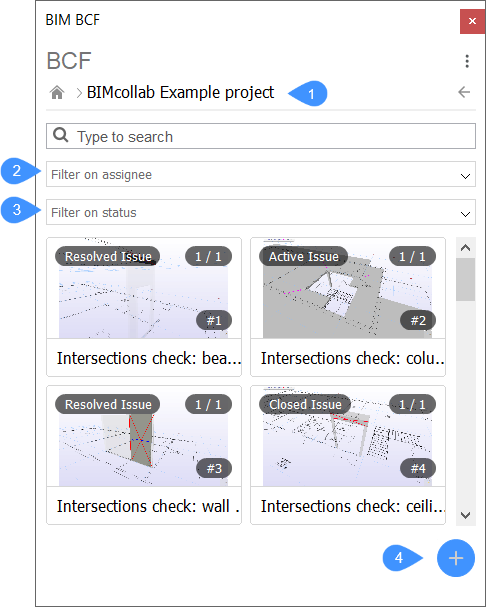
Task: Expand the Filter on status dropdown
Action: [261, 212]
